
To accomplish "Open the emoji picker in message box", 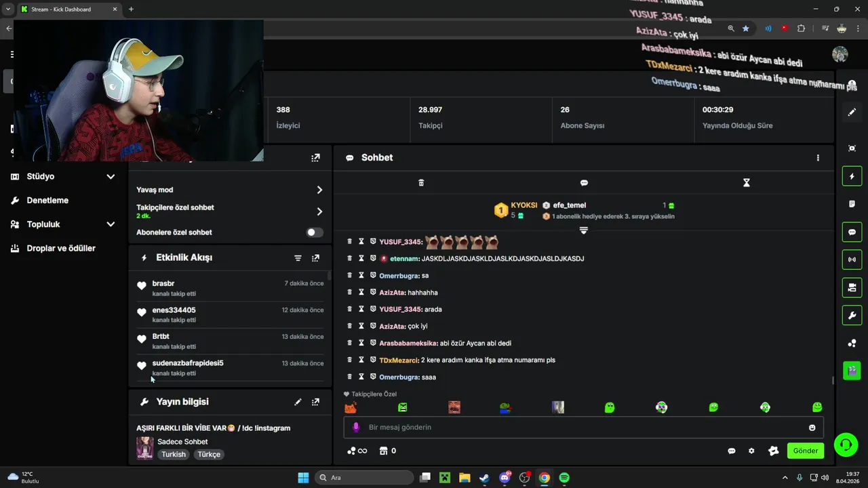I will [x=812, y=428].
